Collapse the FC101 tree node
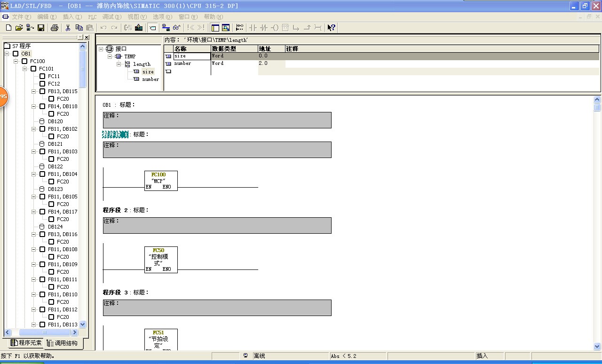Viewport: 602px width, 364px height. point(25,69)
